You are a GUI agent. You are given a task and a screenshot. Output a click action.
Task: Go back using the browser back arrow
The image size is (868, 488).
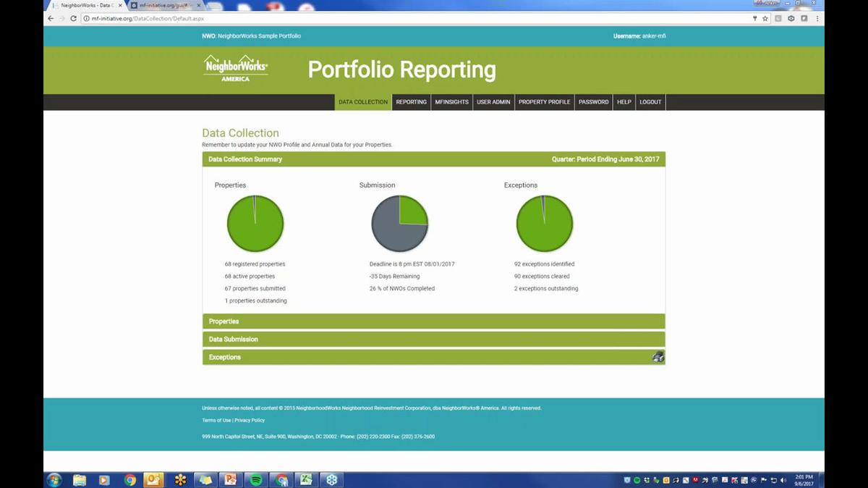point(49,18)
